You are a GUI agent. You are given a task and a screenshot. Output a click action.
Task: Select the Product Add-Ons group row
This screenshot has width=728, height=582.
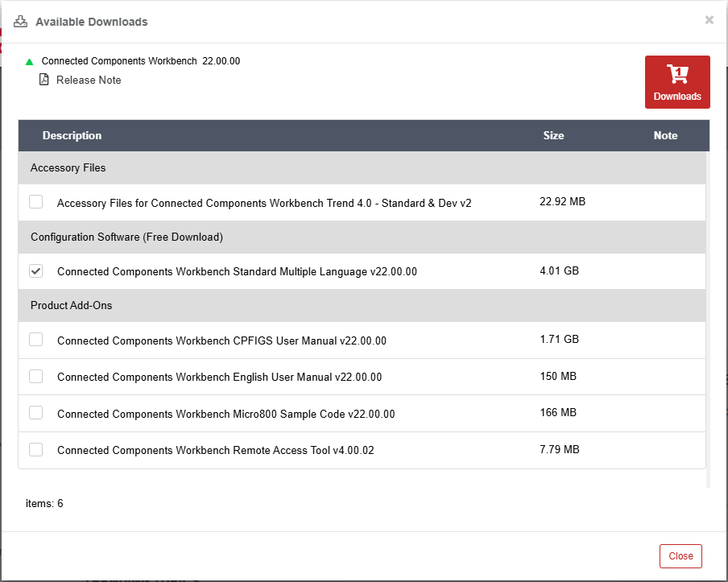click(x=362, y=305)
